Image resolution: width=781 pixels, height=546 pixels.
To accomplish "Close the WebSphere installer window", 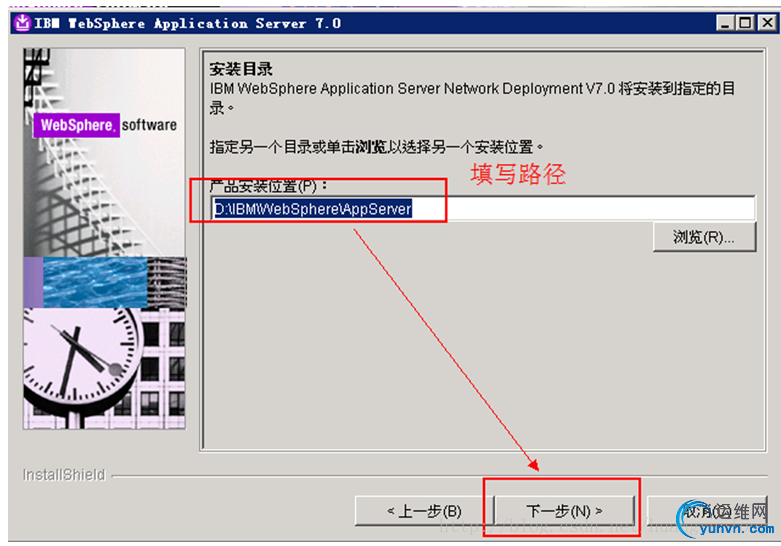I will coord(767,23).
